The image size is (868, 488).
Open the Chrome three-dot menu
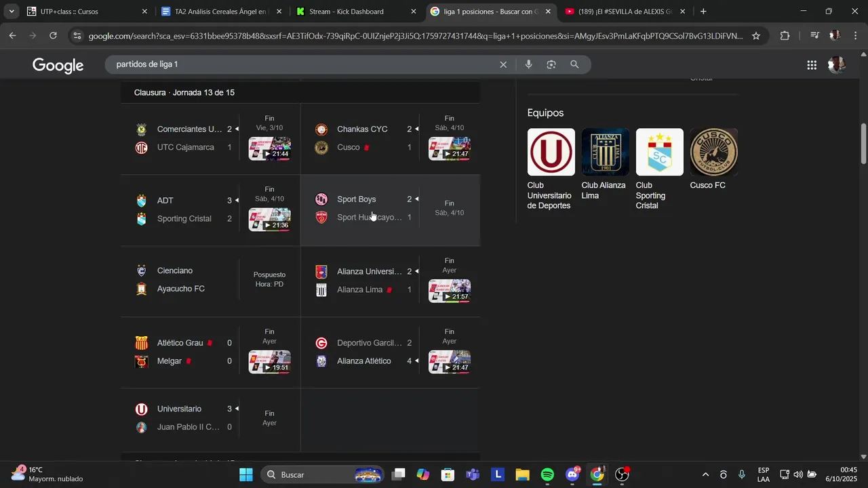point(854,36)
